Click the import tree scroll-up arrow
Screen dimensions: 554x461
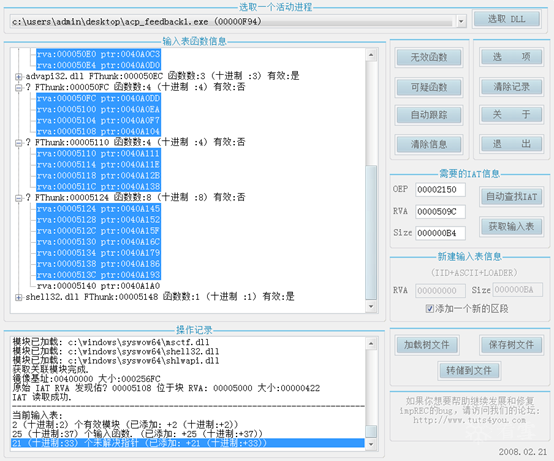pos(371,55)
